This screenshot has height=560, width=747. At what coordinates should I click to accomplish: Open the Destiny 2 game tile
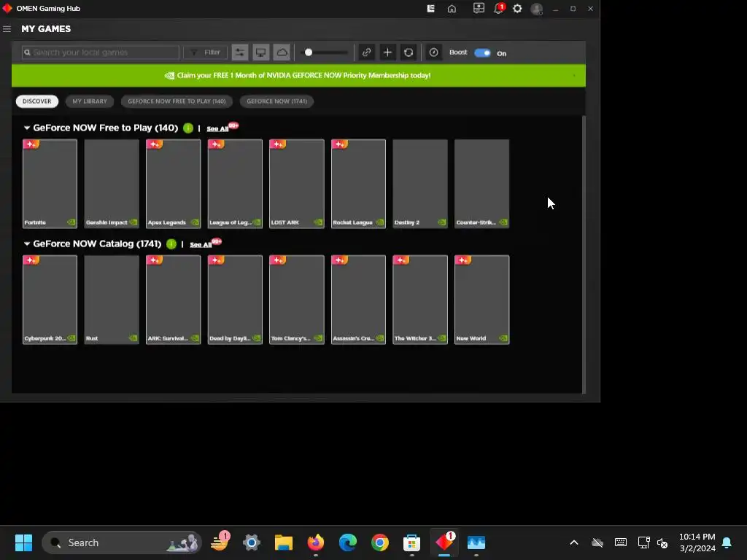(420, 184)
